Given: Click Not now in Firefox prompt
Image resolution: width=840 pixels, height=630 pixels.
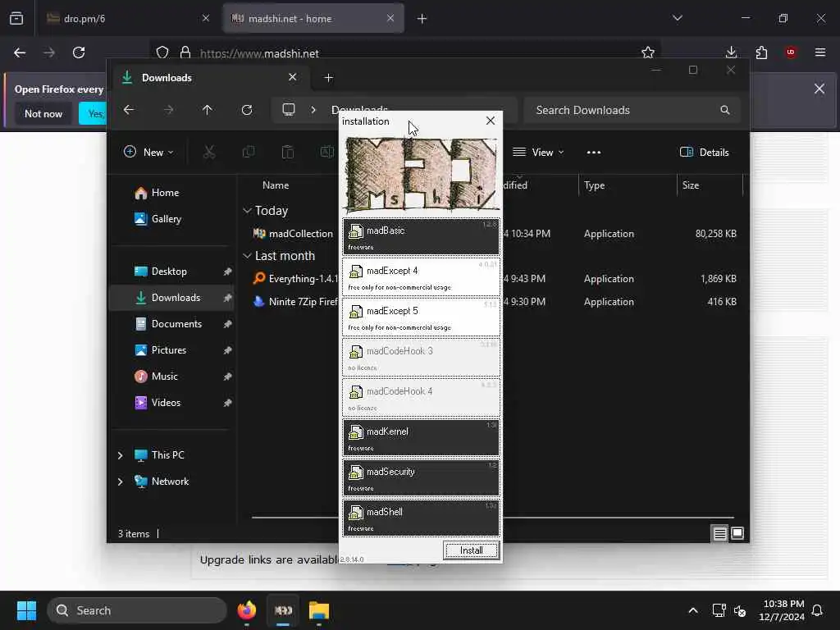Looking at the screenshot, I should pos(43,113).
